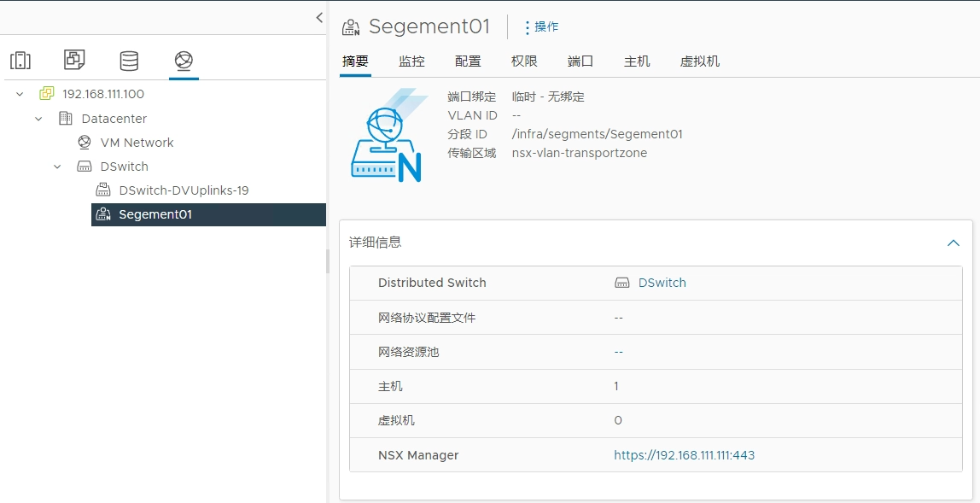Open the VMs and Templates inventory icon
Viewport: 980px width, 503px height.
(74, 61)
